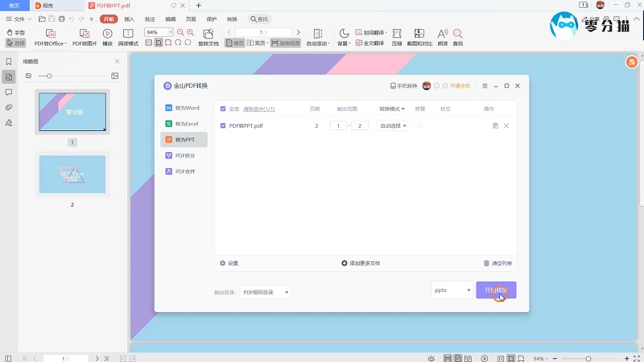
Task: Switch to 双页 double page view
Action: click(x=257, y=43)
